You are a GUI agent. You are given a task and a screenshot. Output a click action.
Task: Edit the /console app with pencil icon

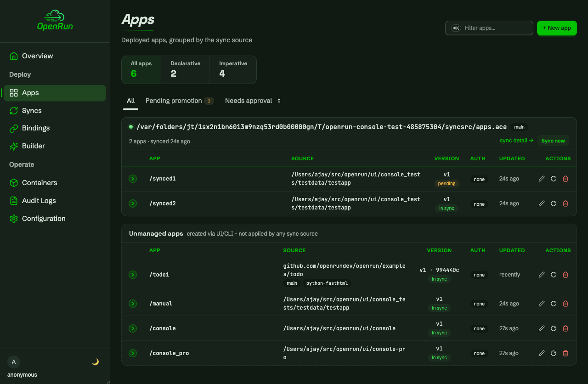[x=542, y=328]
